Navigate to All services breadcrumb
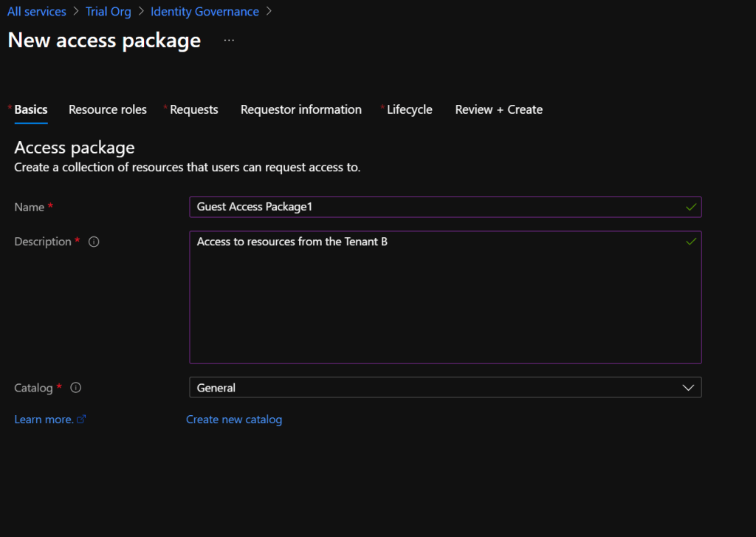The width and height of the screenshot is (756, 537). coord(37,12)
